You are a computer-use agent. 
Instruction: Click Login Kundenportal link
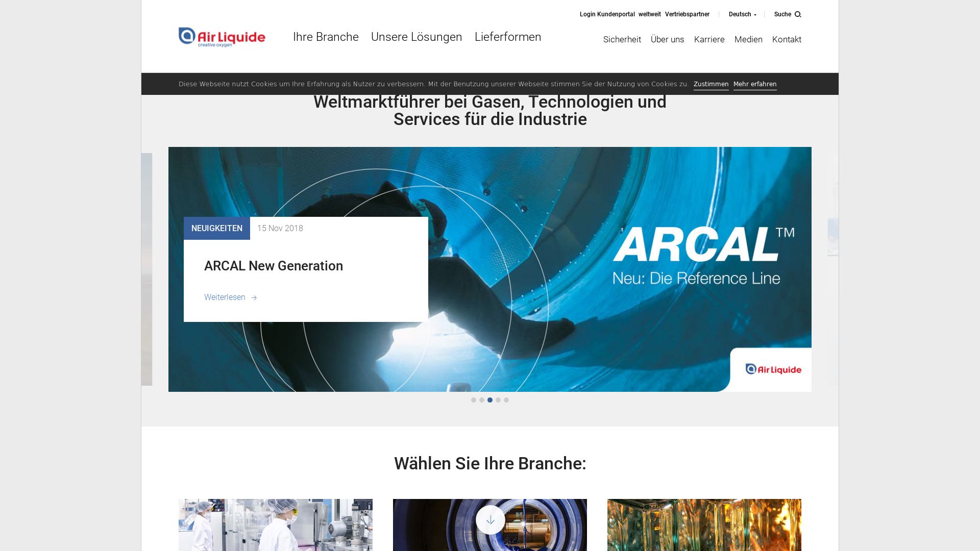(607, 14)
